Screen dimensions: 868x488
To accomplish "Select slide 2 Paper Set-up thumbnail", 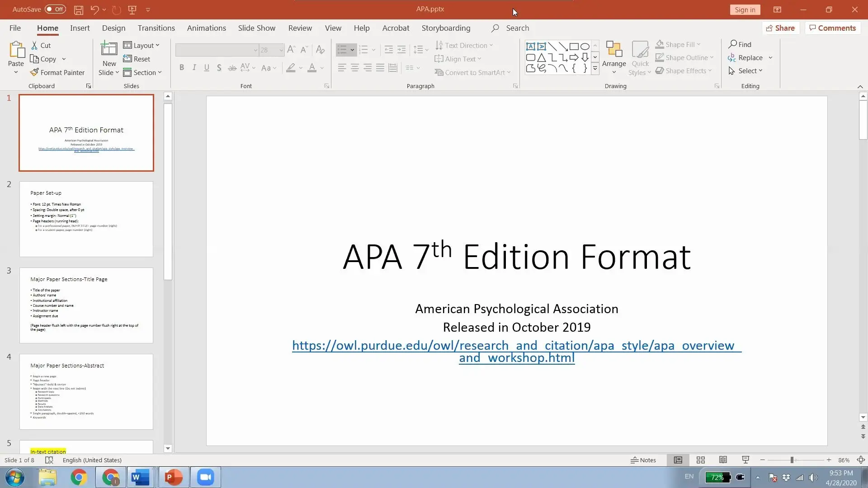I will [x=86, y=219].
